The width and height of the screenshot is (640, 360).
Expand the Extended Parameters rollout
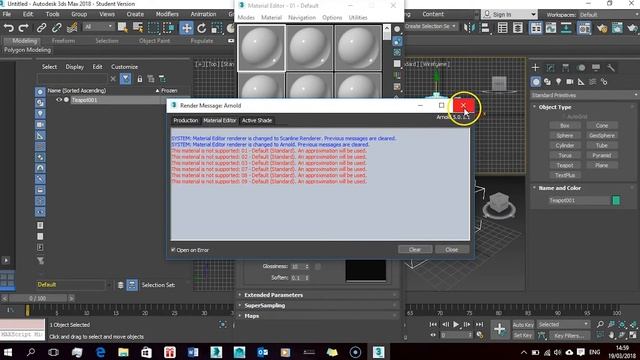(x=273, y=295)
